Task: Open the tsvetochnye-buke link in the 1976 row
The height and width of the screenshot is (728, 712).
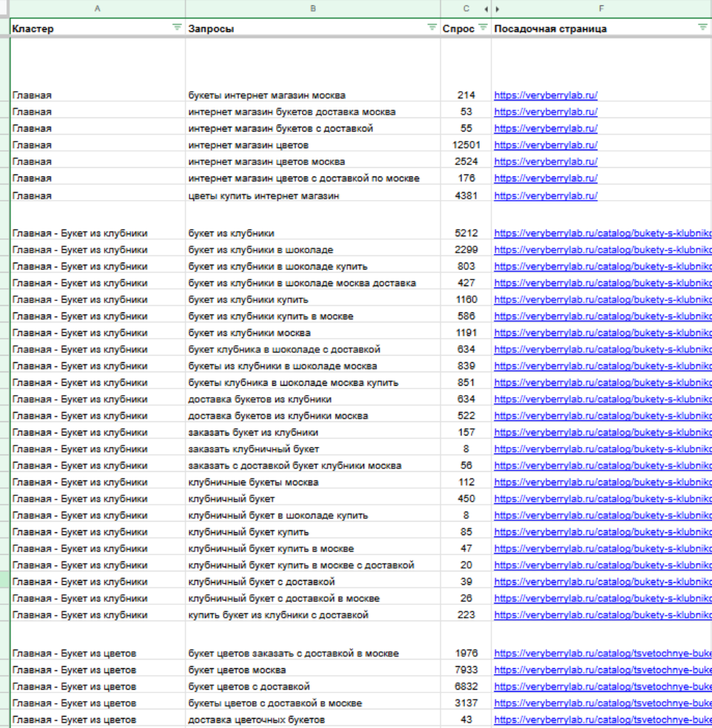Action: pyautogui.click(x=602, y=653)
